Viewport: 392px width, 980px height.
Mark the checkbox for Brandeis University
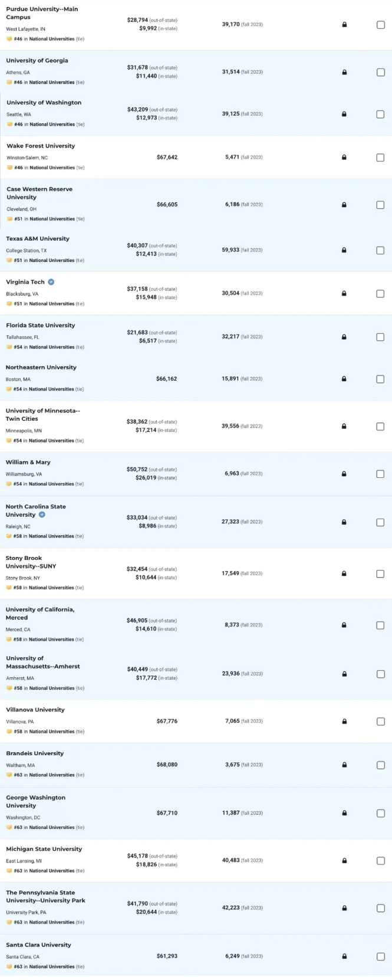point(380,765)
